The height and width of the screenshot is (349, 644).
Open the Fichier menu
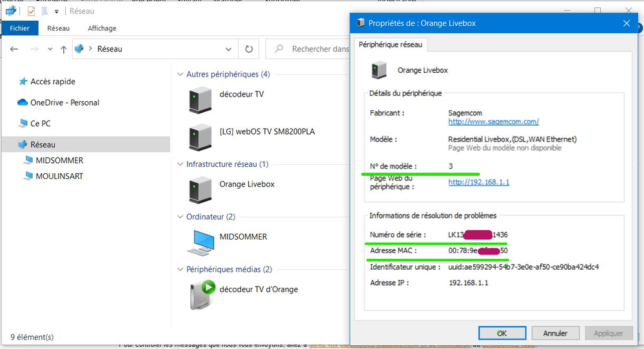[x=20, y=28]
